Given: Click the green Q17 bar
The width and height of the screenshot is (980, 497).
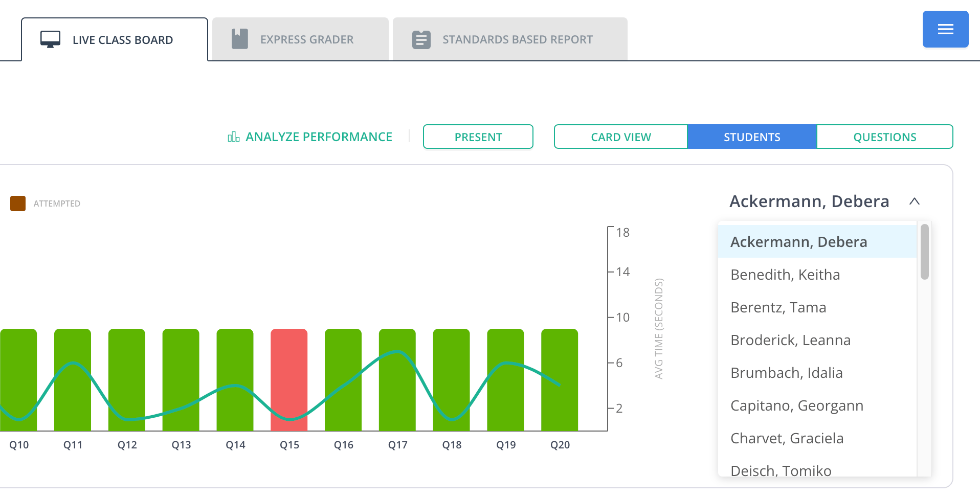Looking at the screenshot, I should [397, 380].
